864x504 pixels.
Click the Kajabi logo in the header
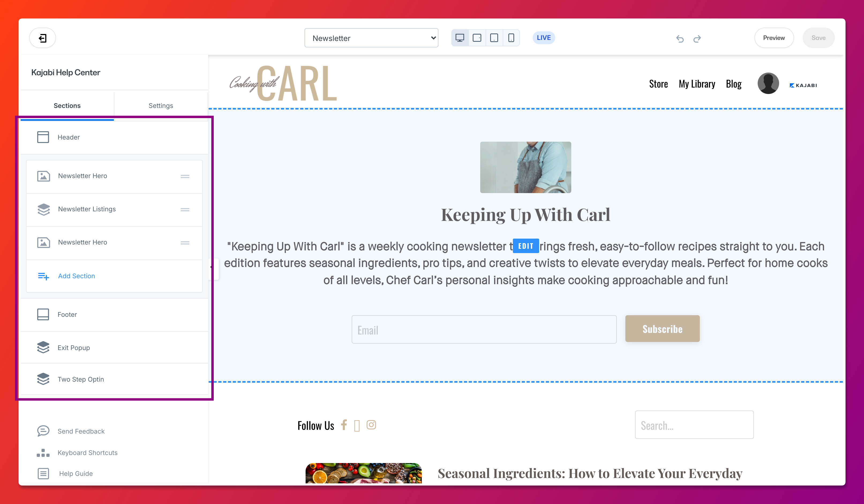point(803,85)
